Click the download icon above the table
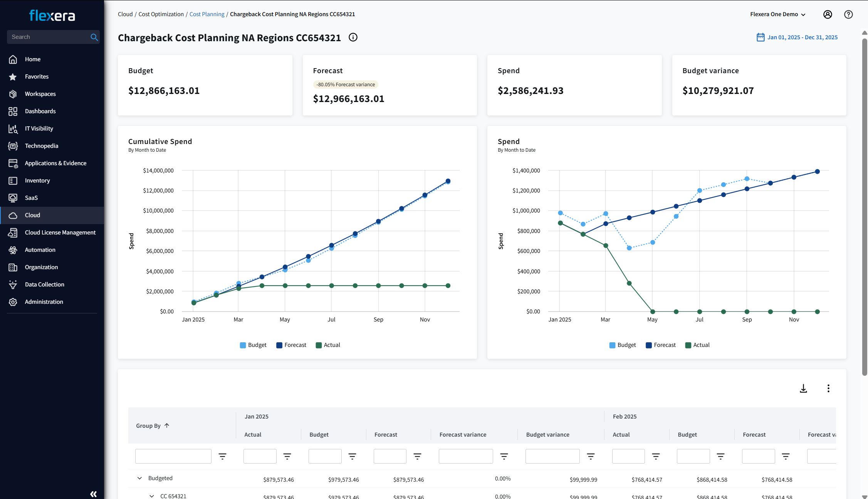Image resolution: width=868 pixels, height=499 pixels. (x=803, y=388)
